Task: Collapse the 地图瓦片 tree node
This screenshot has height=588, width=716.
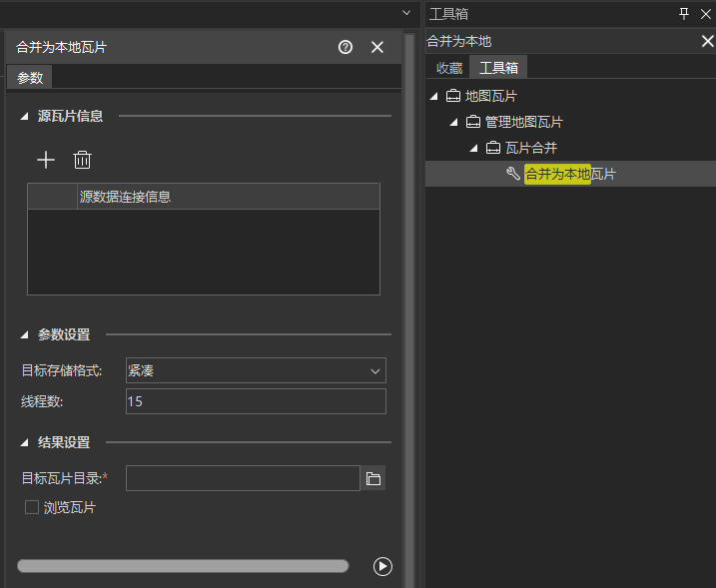Action: pyautogui.click(x=433, y=96)
